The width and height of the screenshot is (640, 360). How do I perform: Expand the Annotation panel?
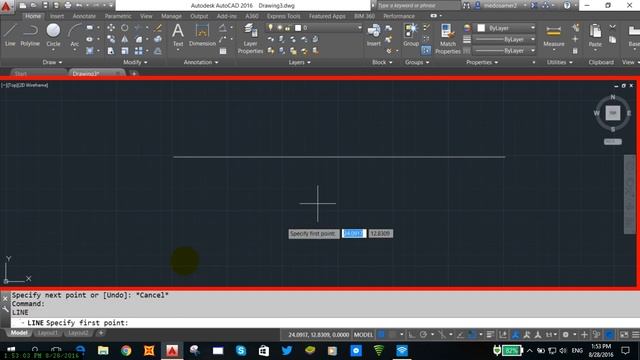tap(201, 62)
